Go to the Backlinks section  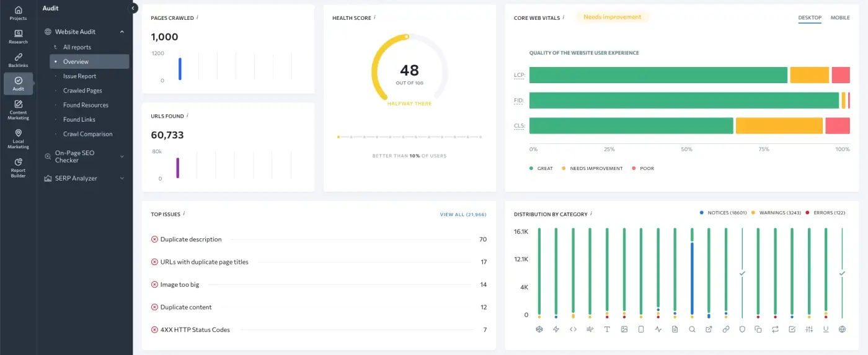[18, 60]
